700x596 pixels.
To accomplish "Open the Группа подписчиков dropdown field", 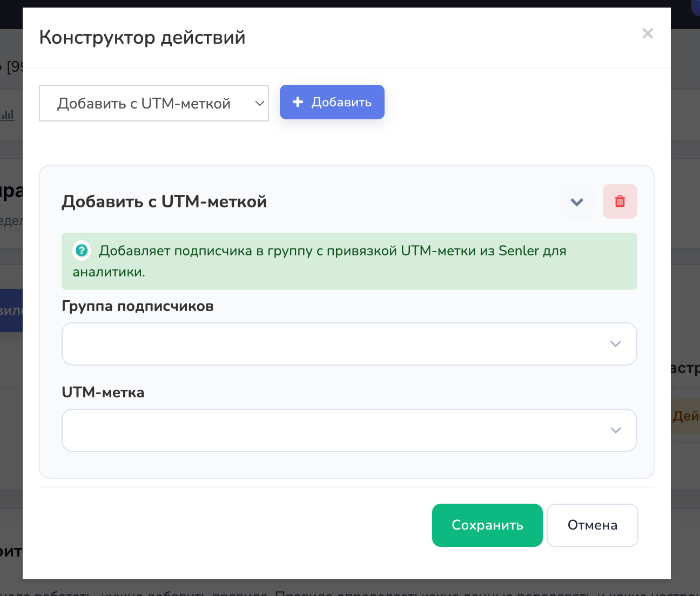I will (349, 344).
